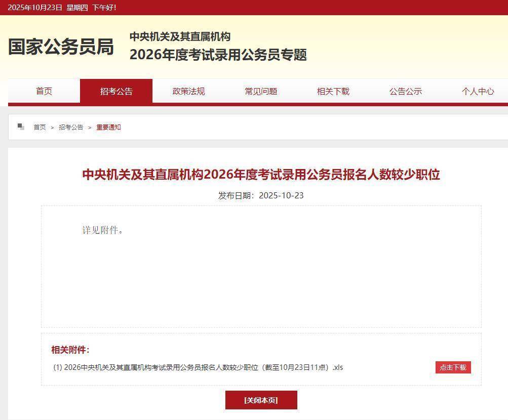This screenshot has height=420, width=508.
Task: Click the article title heading
Action: (x=261, y=174)
